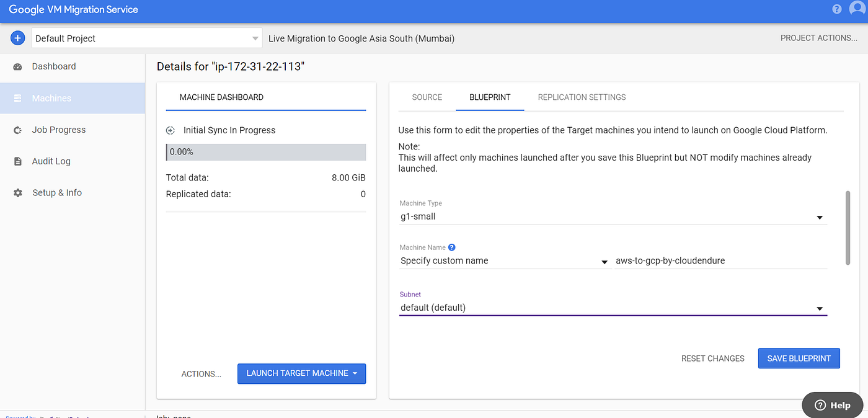Viewport: 868px width, 418px height.
Task: Select the Machines sidebar icon
Action: (18, 98)
